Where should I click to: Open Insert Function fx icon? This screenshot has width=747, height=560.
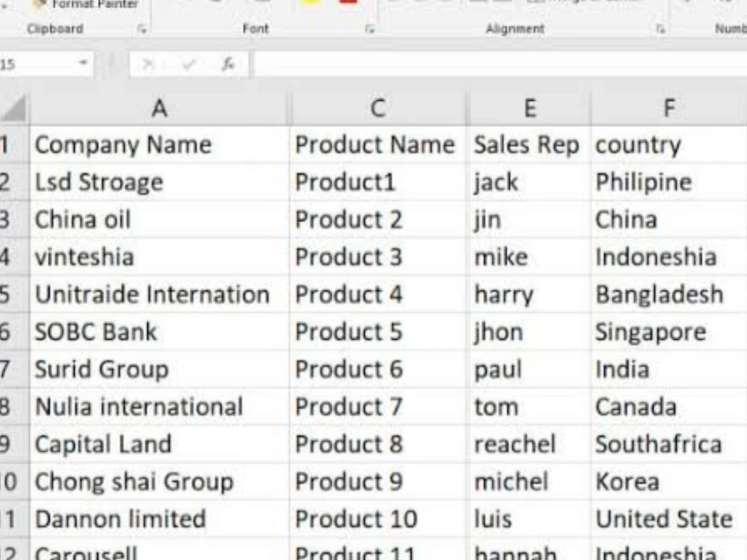[228, 63]
